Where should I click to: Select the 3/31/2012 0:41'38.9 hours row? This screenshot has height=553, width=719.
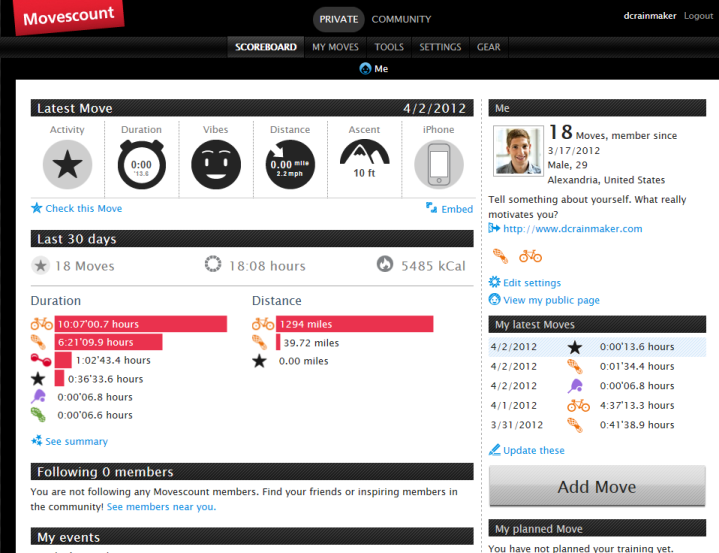pyautogui.click(x=597, y=425)
